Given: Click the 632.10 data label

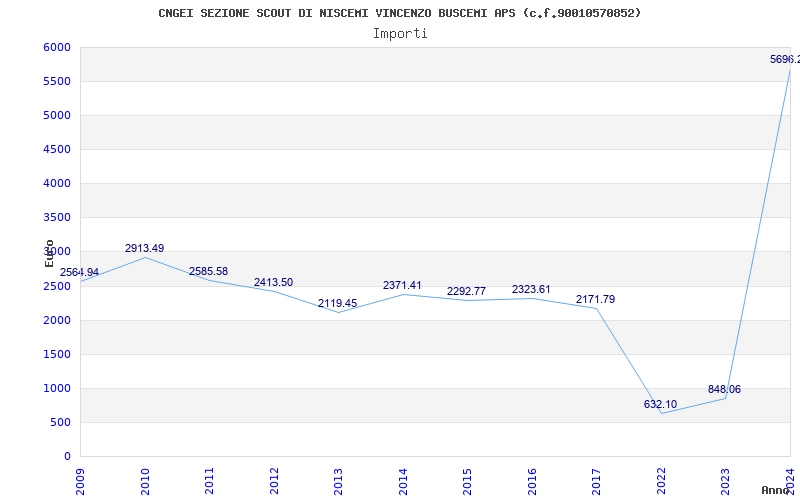Looking at the screenshot, I should click(x=660, y=405).
